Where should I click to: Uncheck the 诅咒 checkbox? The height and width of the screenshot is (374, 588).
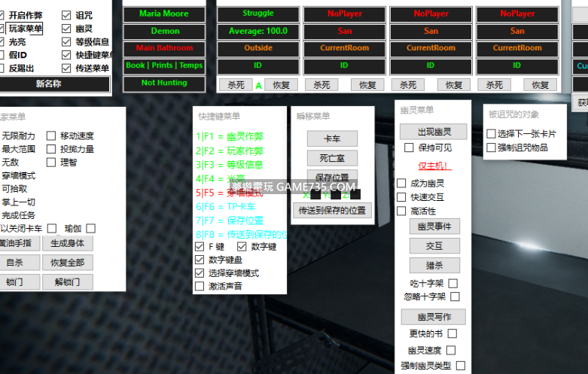pos(66,15)
